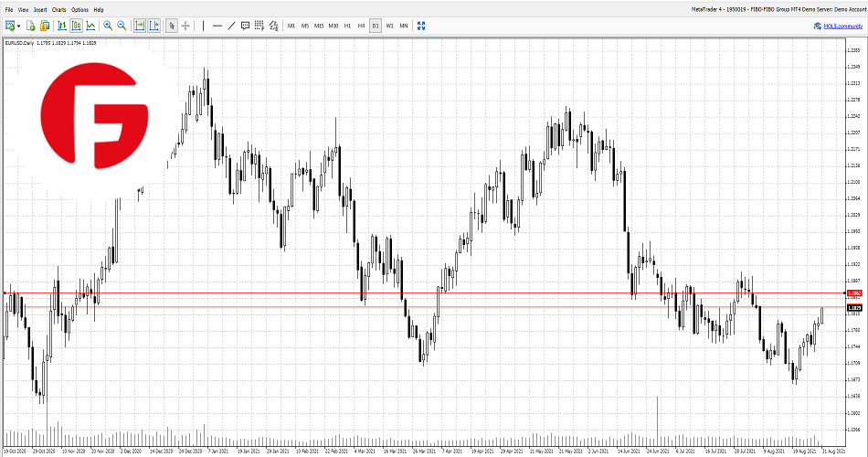Add a text label annotation tool
Viewport: 868px width, 457px height.
point(246,26)
